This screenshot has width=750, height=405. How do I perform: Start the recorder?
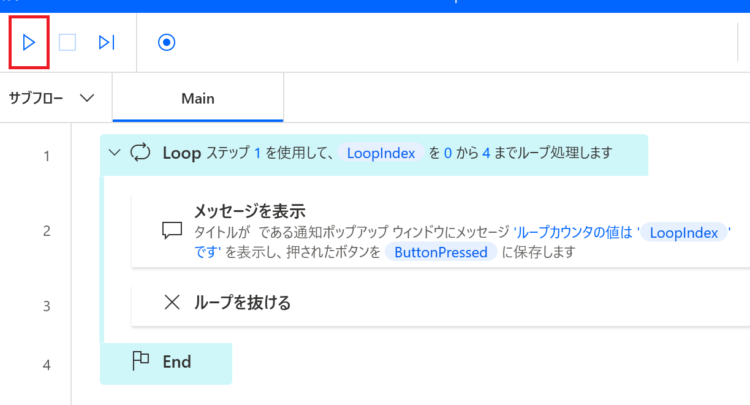point(166,43)
